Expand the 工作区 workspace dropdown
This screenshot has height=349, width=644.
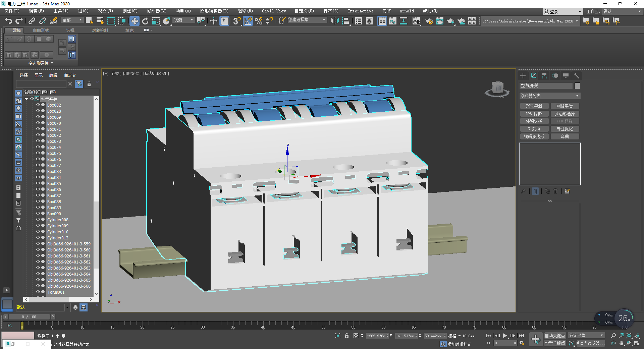click(x=622, y=11)
